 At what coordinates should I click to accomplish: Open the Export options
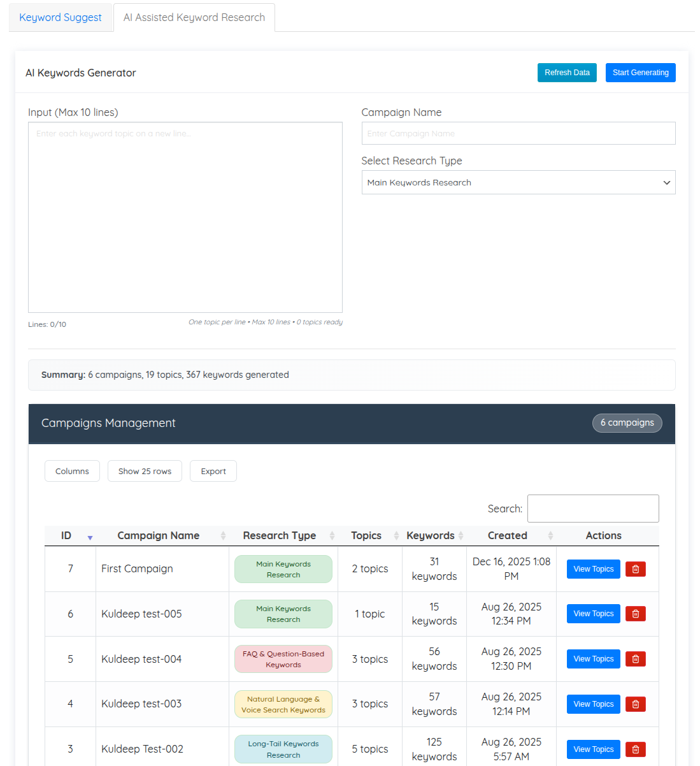[x=213, y=472]
